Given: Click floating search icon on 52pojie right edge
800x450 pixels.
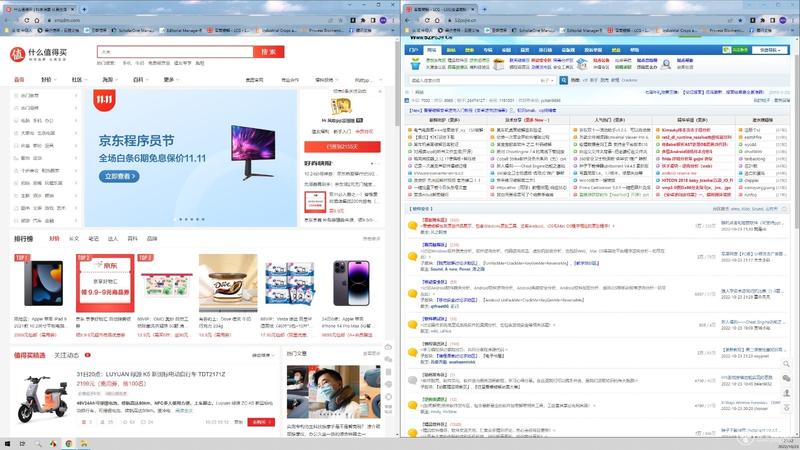Looking at the screenshot, I should point(786,364).
